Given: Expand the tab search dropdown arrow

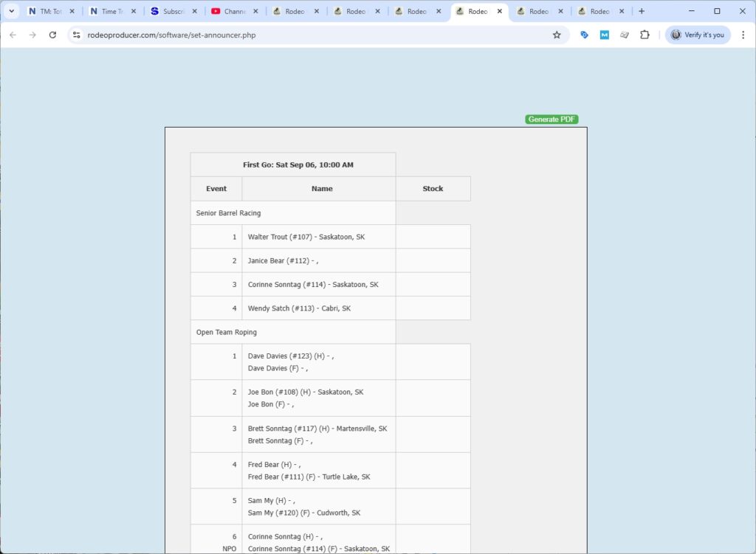Looking at the screenshot, I should point(12,11).
